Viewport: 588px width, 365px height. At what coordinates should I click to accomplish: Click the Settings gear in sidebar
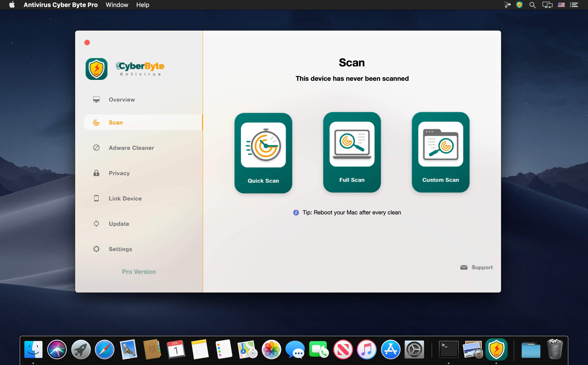point(96,249)
